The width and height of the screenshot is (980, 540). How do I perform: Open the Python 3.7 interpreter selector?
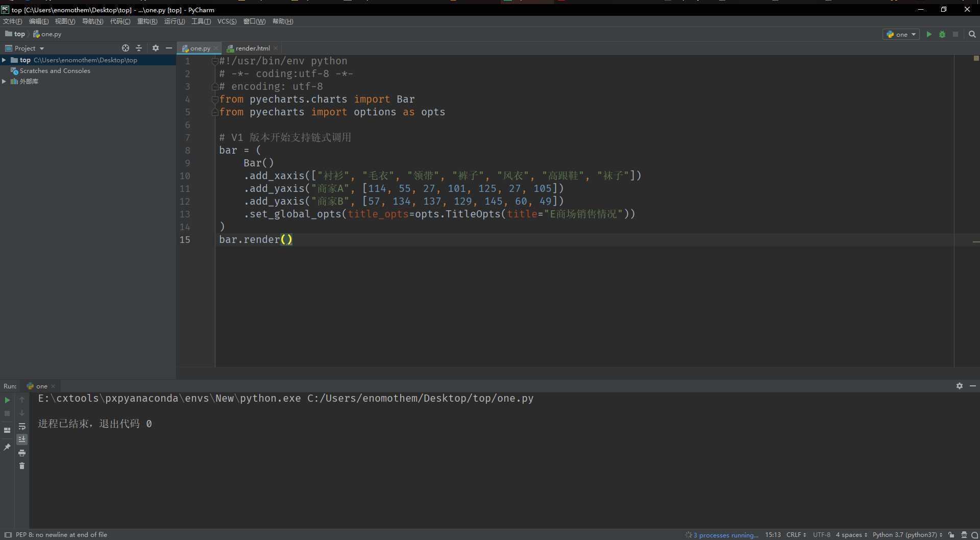[908, 535]
